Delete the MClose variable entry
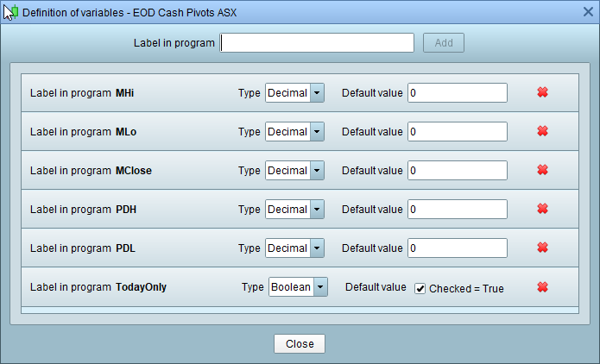The width and height of the screenshot is (600, 364). 543,170
